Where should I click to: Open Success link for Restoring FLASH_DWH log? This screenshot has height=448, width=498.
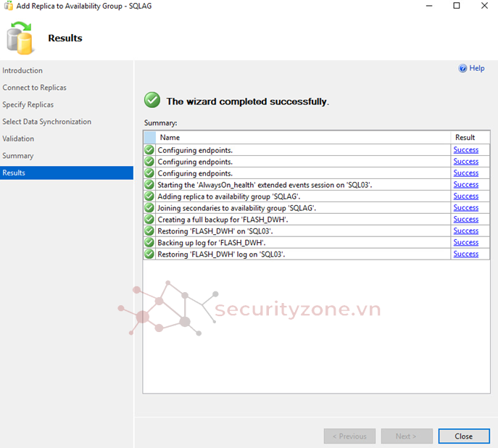pos(465,254)
